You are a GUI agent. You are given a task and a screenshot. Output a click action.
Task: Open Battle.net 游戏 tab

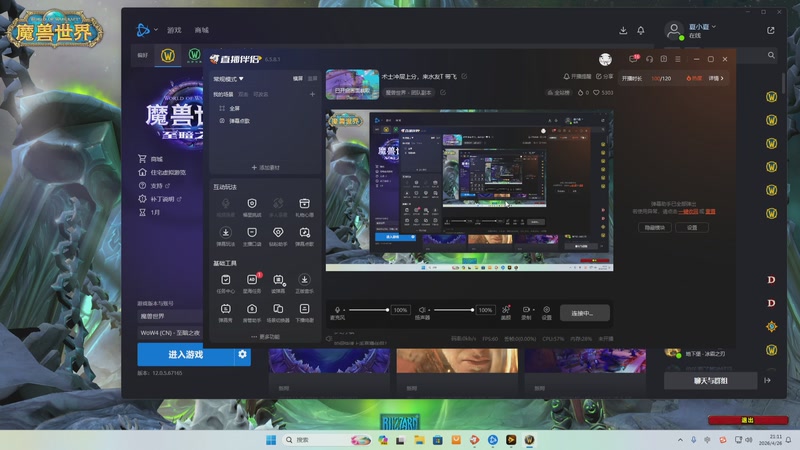[174, 30]
